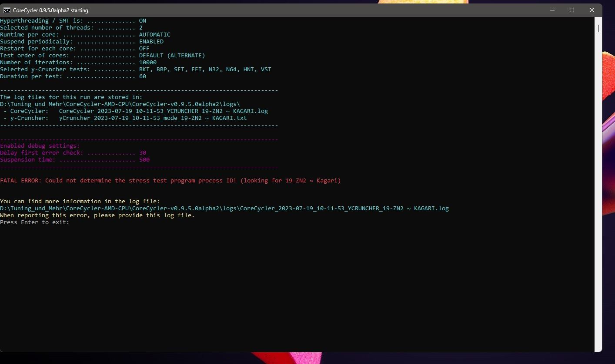This screenshot has height=364, width=615.
Task: Click the 'Hyperthreading / SMT is' line
Action: [x=73, y=21]
